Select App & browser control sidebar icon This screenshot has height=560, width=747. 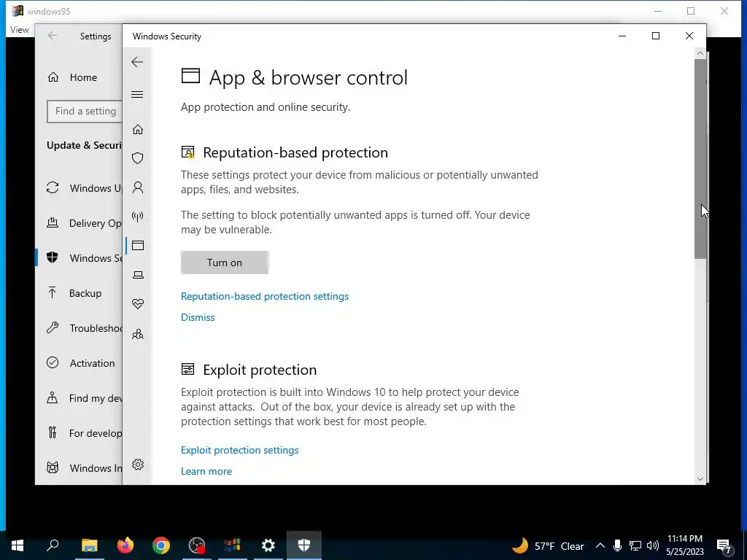pos(138,246)
